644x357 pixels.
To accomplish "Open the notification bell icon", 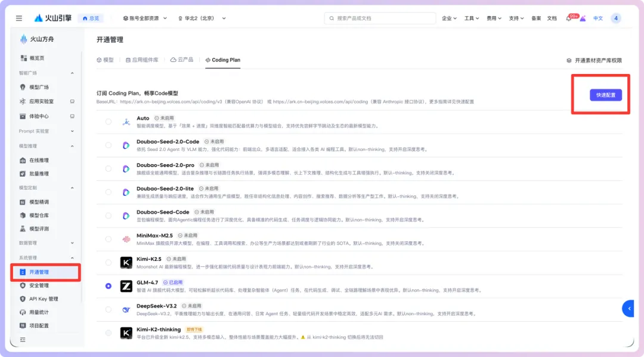I will point(569,19).
